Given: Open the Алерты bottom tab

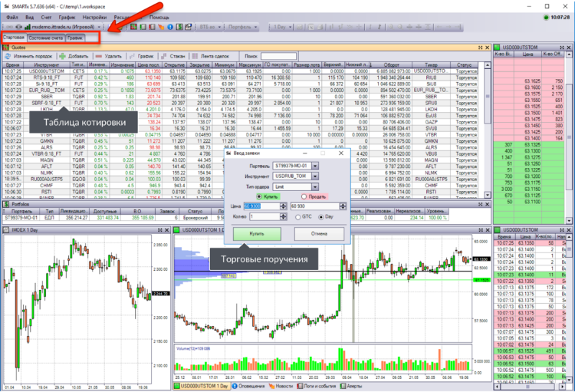Looking at the screenshot, I should [351, 386].
